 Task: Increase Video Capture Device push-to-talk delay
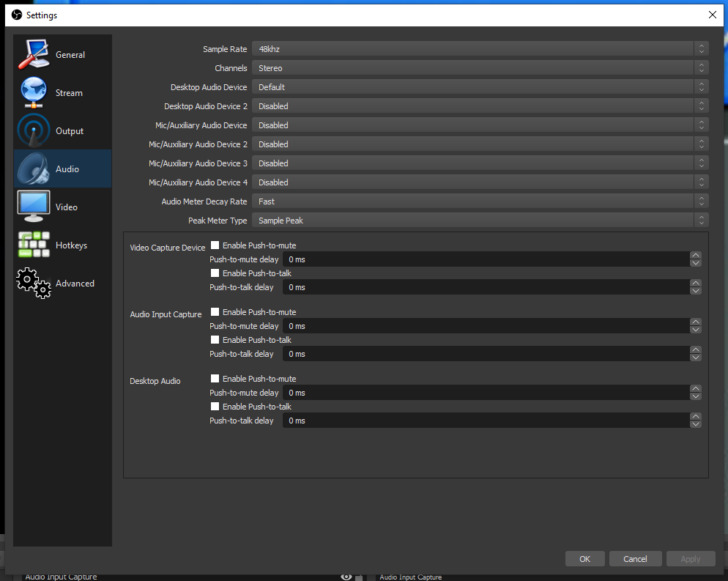pos(695,284)
